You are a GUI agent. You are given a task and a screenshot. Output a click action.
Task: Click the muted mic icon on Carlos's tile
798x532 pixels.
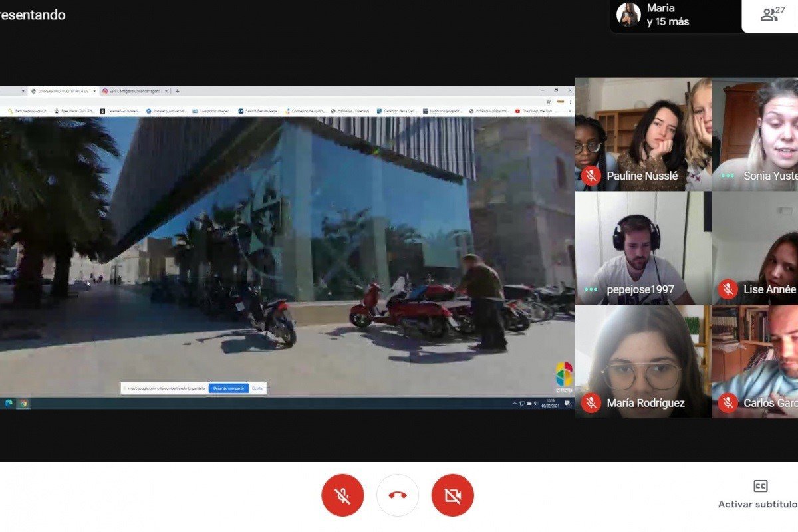tap(728, 402)
